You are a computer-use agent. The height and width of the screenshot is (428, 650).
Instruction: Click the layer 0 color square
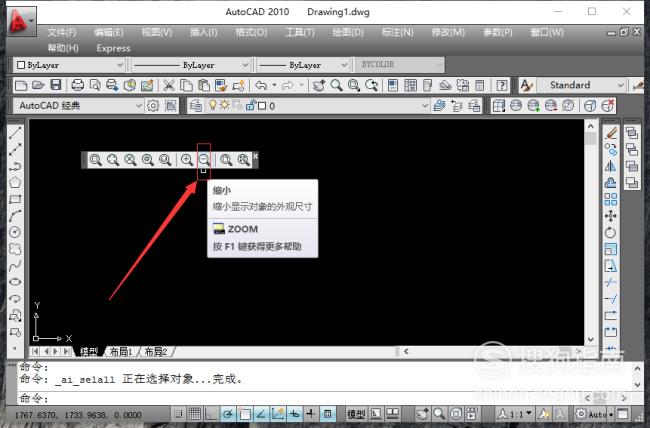pos(262,106)
